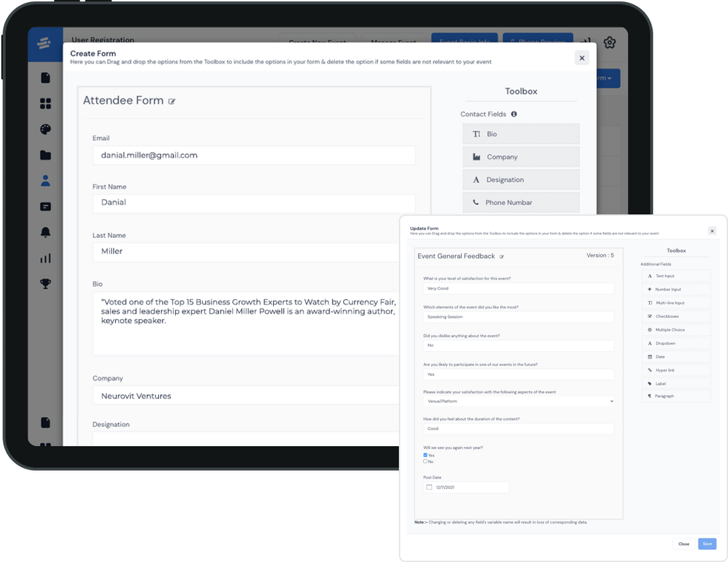
Task: Click the Save button in Update Form
Action: coord(707,544)
